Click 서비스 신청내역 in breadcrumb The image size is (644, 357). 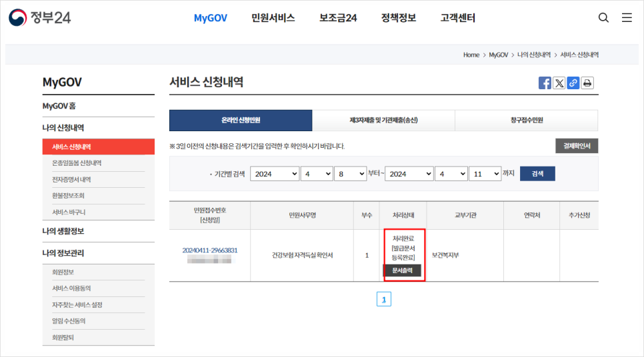[x=579, y=55]
